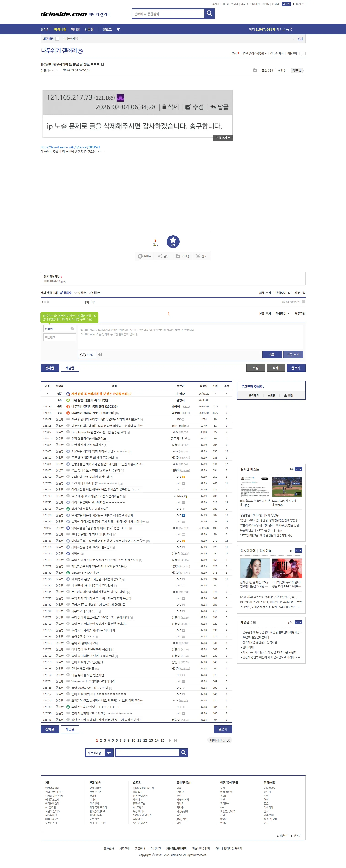The height and width of the screenshot is (868, 346).
Task: Open the 마이너갤 navigation tab
Action: click(x=60, y=29)
